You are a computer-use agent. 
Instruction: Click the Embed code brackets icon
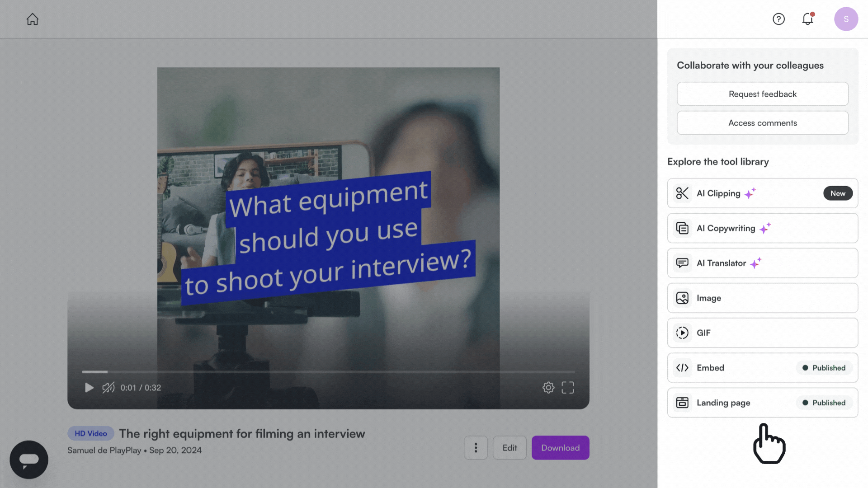coord(682,368)
